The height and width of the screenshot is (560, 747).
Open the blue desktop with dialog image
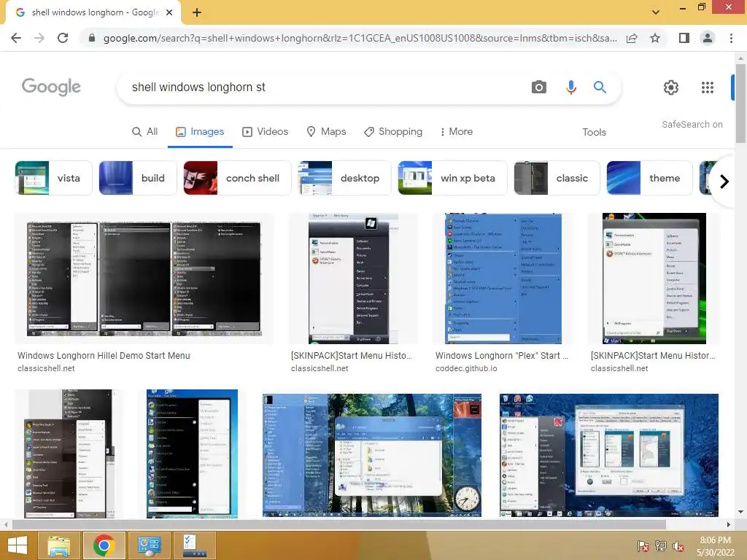(x=609, y=455)
